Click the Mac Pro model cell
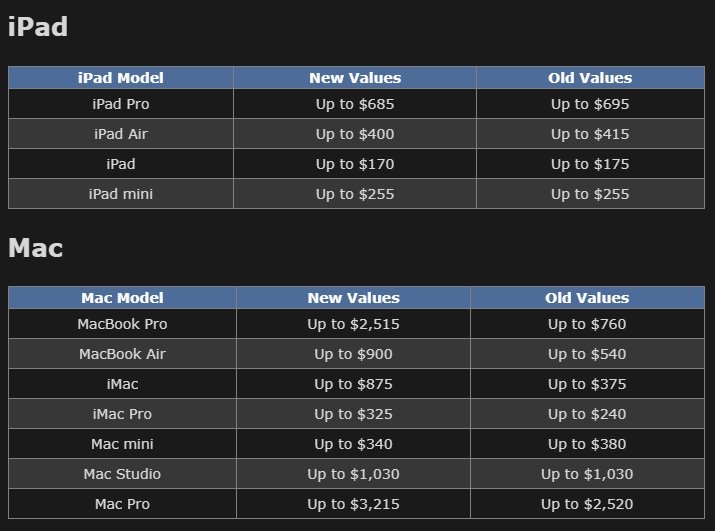The image size is (715, 531). (x=122, y=504)
